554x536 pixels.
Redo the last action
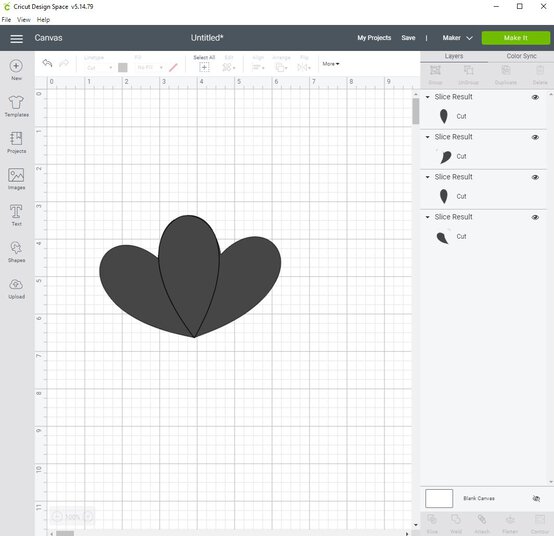64,63
